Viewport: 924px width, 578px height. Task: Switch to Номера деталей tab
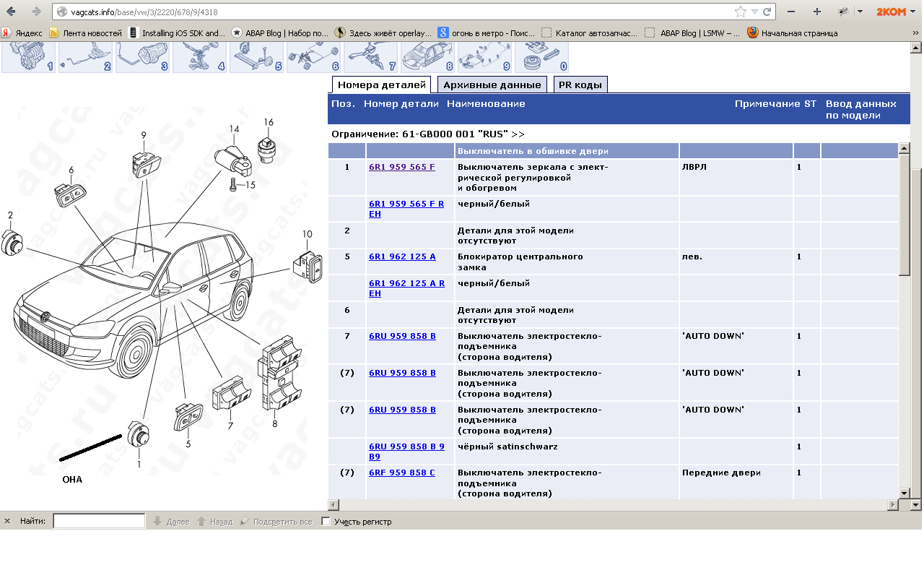pyautogui.click(x=382, y=85)
